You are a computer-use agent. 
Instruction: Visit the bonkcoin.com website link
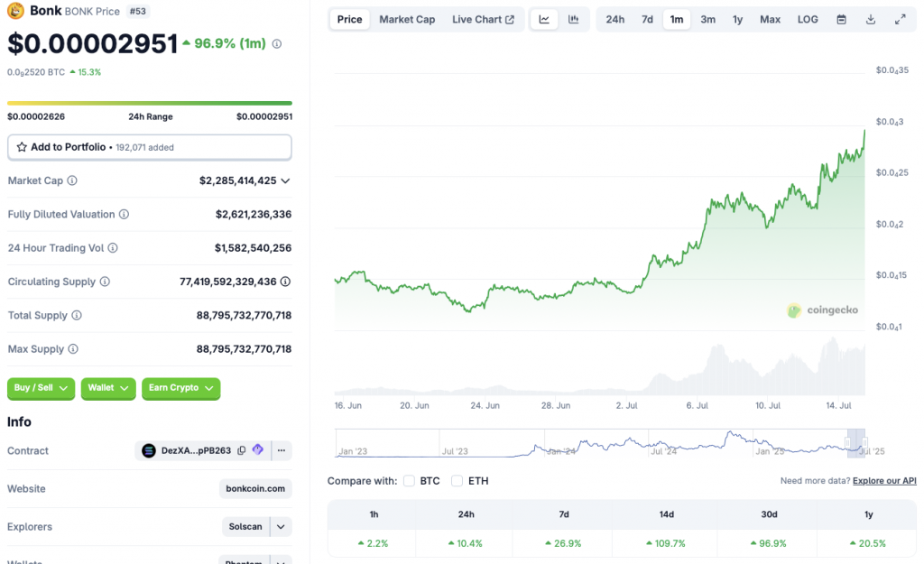[x=254, y=488]
